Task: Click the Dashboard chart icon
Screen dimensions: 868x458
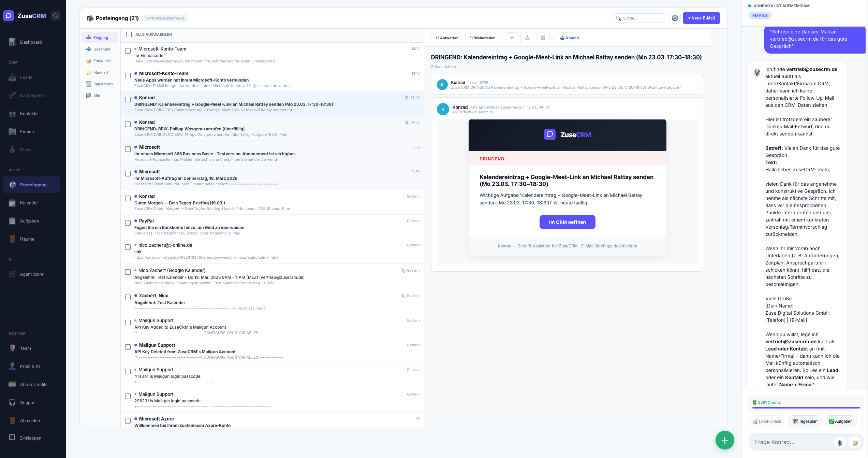Action: coord(12,42)
